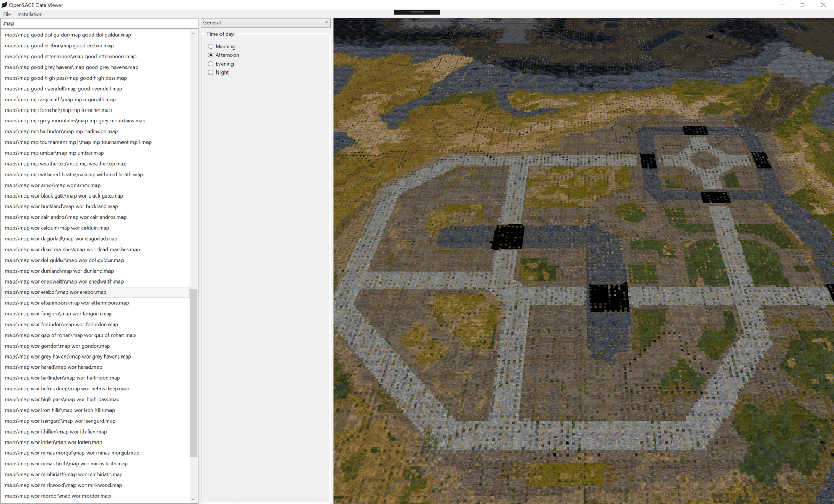The image size is (834, 504).
Task: Open the File menu
Action: (7, 14)
